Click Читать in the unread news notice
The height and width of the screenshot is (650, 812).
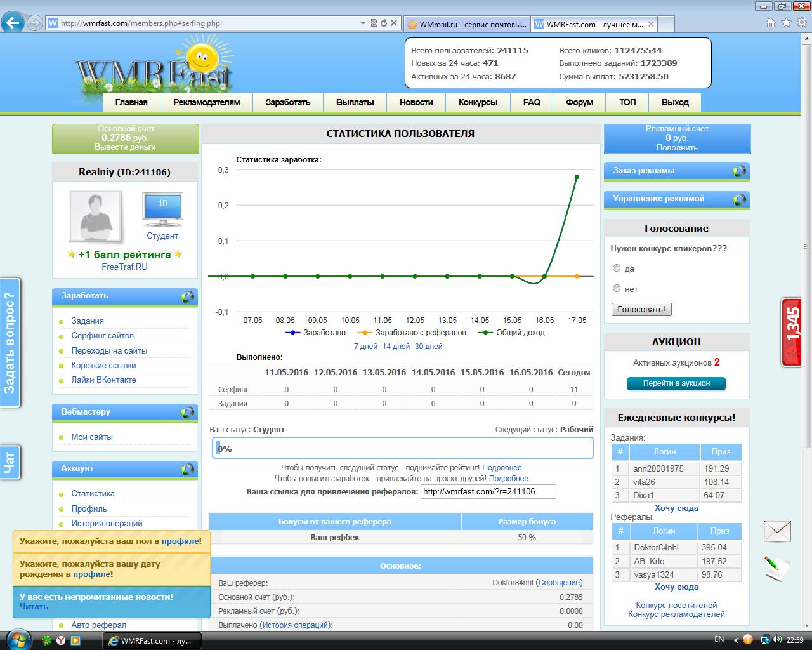point(34,606)
